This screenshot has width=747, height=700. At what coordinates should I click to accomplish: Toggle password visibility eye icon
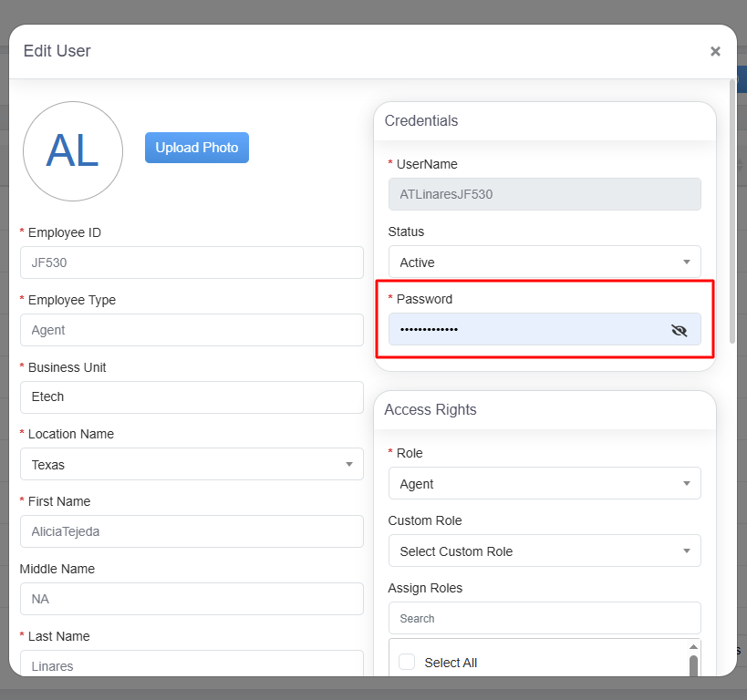[679, 330]
